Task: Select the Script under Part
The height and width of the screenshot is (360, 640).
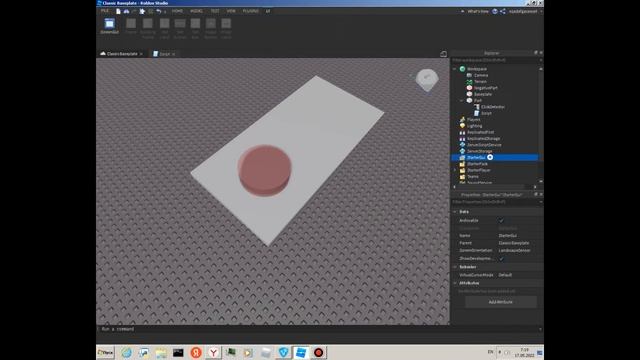Action: (486, 113)
